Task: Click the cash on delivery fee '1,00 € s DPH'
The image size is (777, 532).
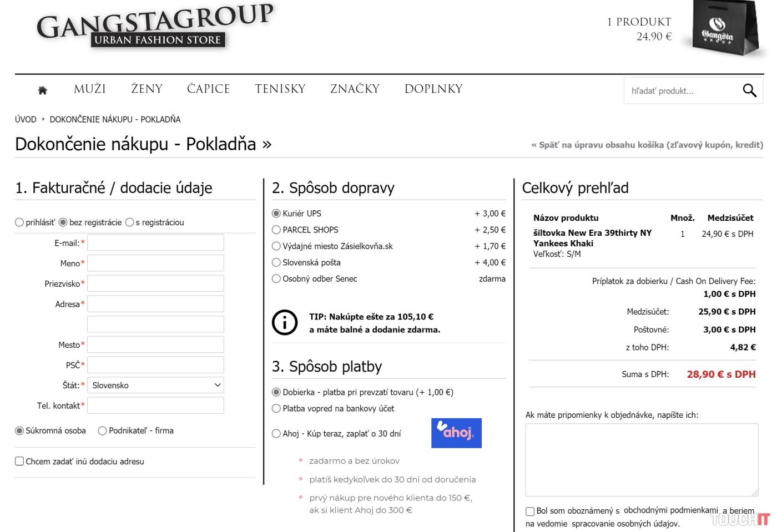Action: [729, 294]
